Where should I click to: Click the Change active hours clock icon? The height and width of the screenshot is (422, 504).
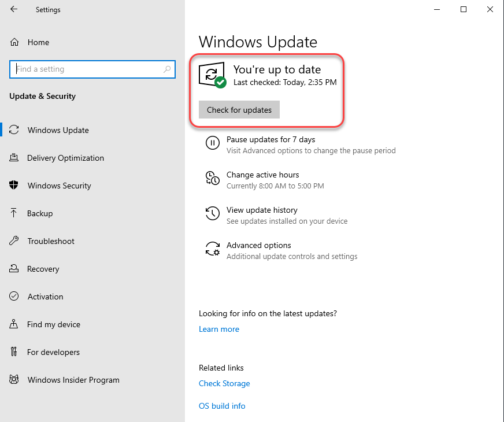[x=212, y=179]
